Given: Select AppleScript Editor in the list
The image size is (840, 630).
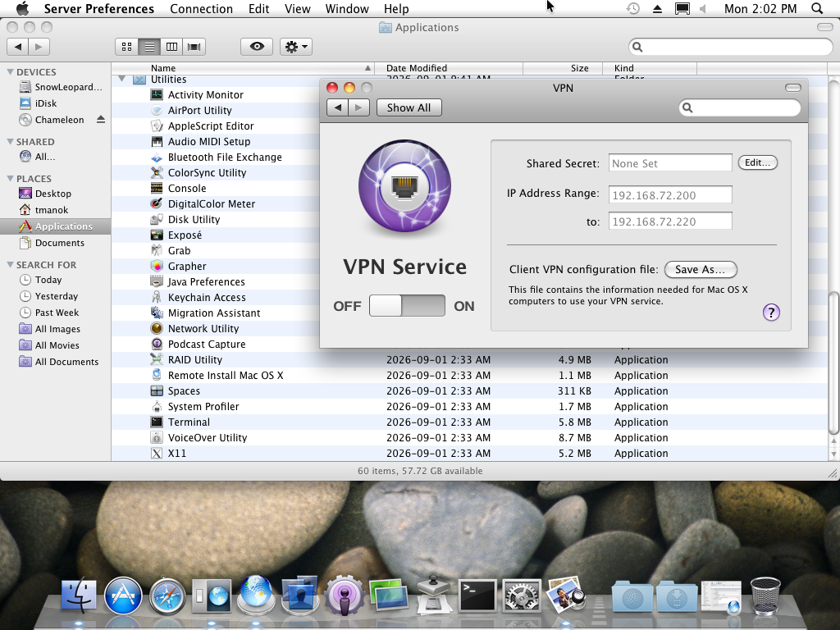Looking at the screenshot, I should 211,126.
